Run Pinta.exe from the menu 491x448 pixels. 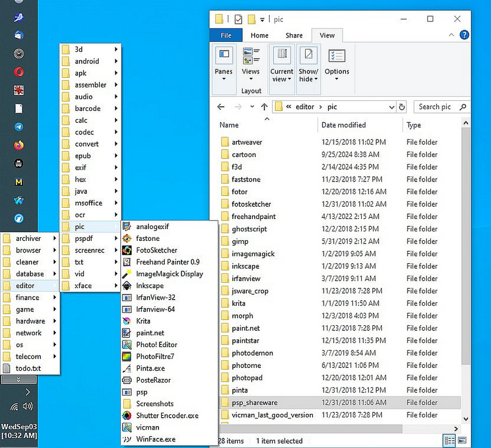pyautogui.click(x=170, y=368)
